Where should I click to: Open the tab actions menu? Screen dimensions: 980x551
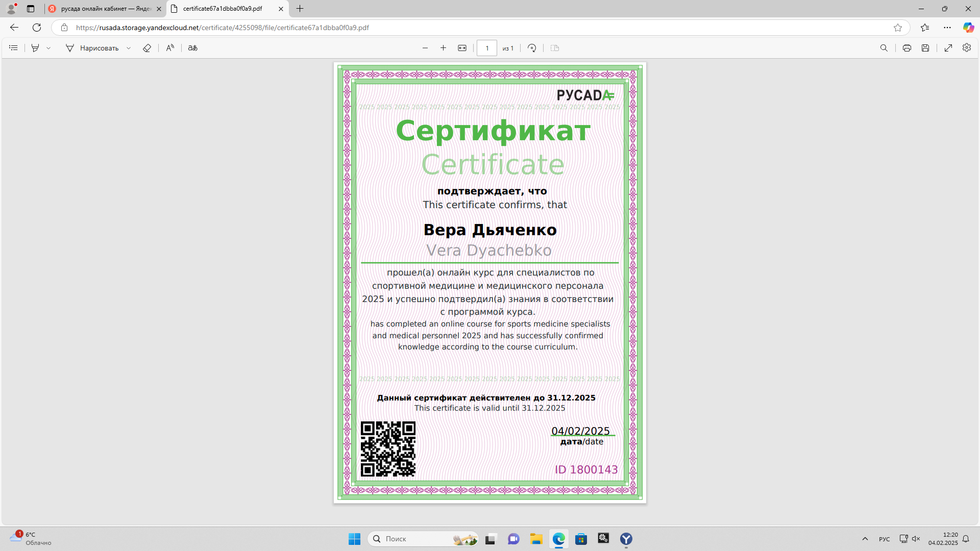pos(31,9)
